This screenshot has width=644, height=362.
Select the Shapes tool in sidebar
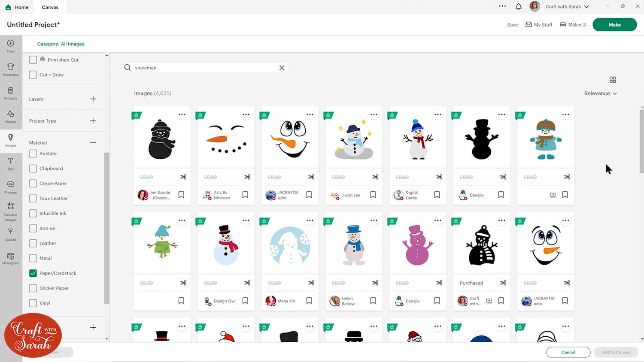click(x=11, y=117)
